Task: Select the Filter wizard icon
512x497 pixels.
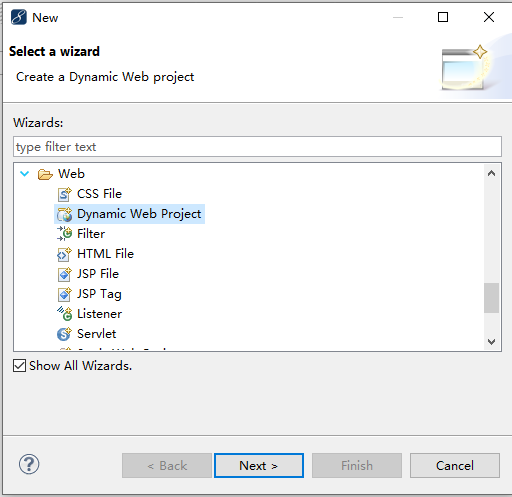Action: tap(64, 234)
